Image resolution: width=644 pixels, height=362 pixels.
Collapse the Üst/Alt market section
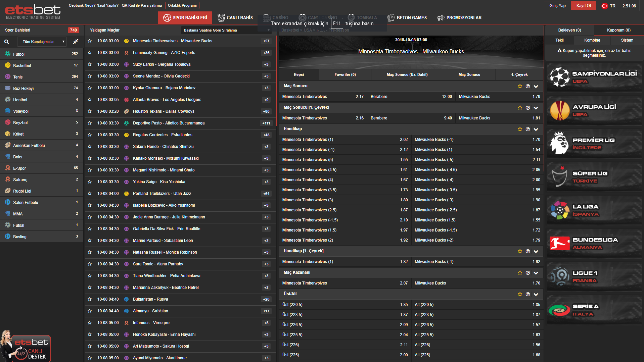coord(536,294)
